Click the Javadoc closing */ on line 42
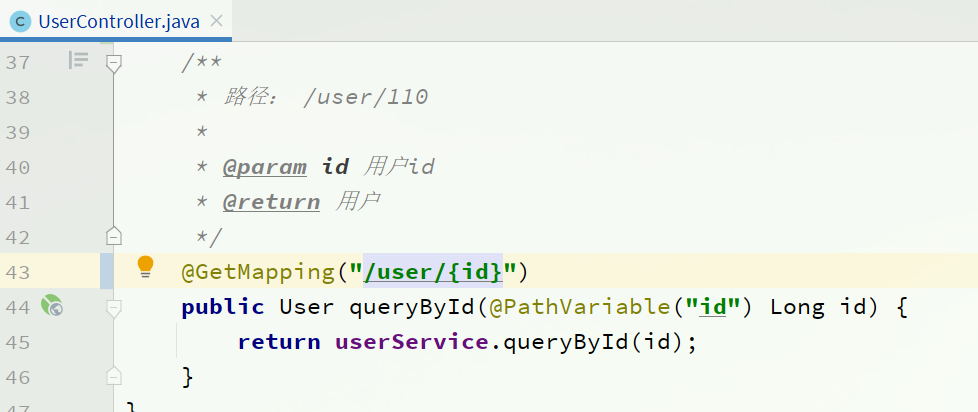Image resolution: width=978 pixels, height=412 pixels. pyautogui.click(x=208, y=237)
